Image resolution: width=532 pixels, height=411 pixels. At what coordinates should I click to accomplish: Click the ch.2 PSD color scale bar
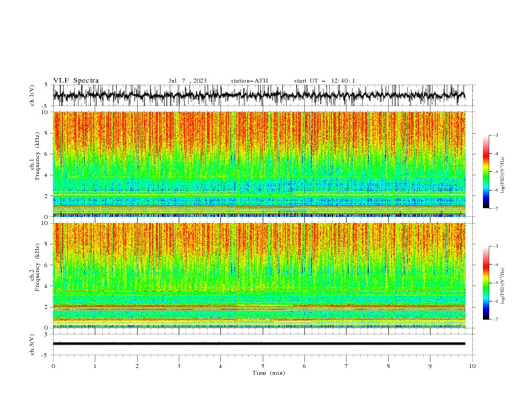tap(486, 283)
